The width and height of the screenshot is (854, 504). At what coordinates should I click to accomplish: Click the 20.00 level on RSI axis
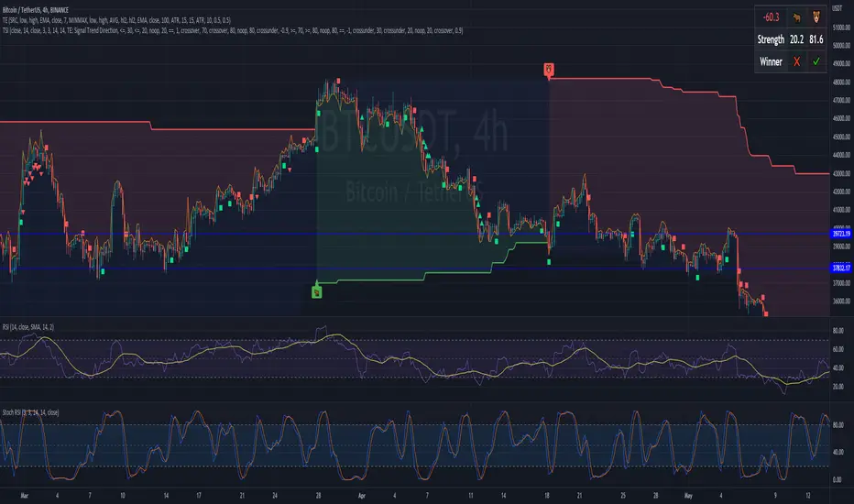(838, 387)
